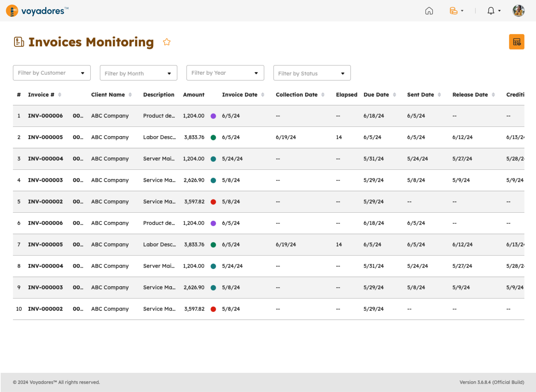Click collection date 6/19/24 in row 2

tap(286, 137)
